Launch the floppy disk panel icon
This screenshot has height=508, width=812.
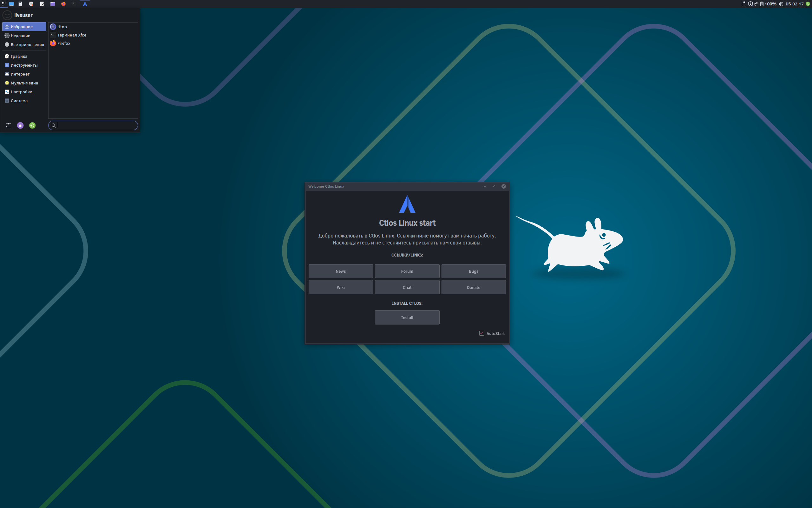pos(21,4)
